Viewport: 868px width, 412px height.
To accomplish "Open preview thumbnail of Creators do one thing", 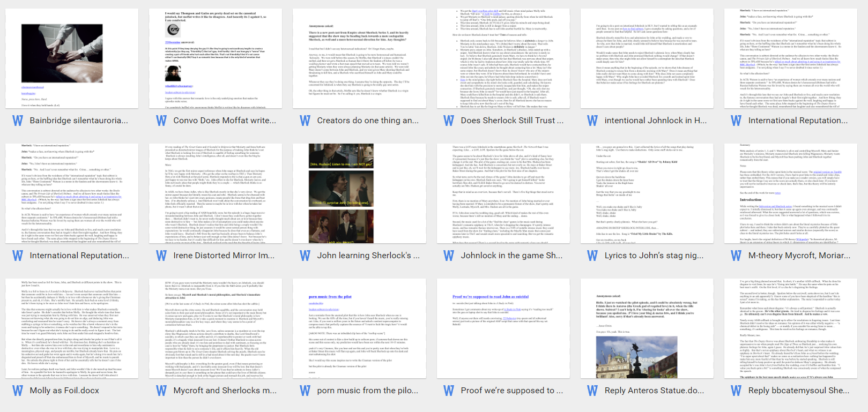I will click(x=359, y=58).
